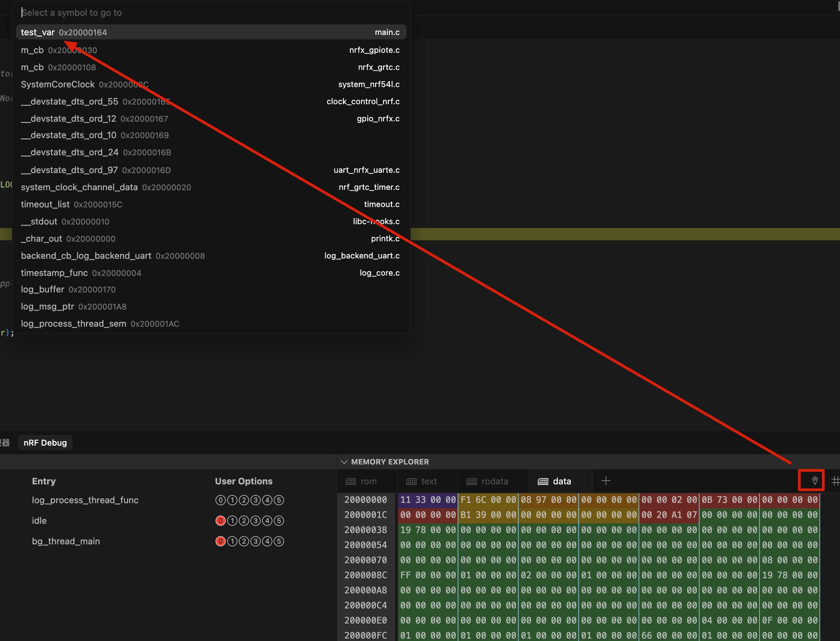Screen dimensions: 840x641
Task: Select the nRF Debug panel tab
Action: (x=45, y=443)
